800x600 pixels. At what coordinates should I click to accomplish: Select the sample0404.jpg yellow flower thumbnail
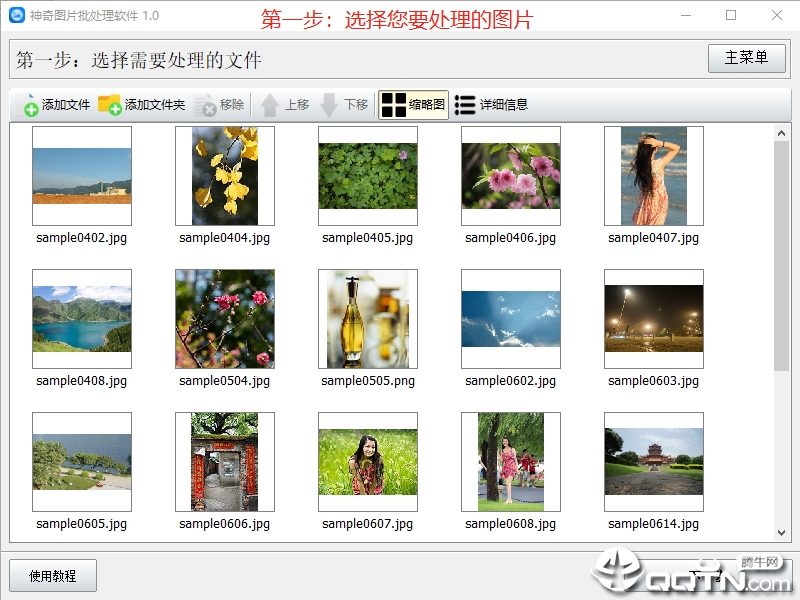225,176
